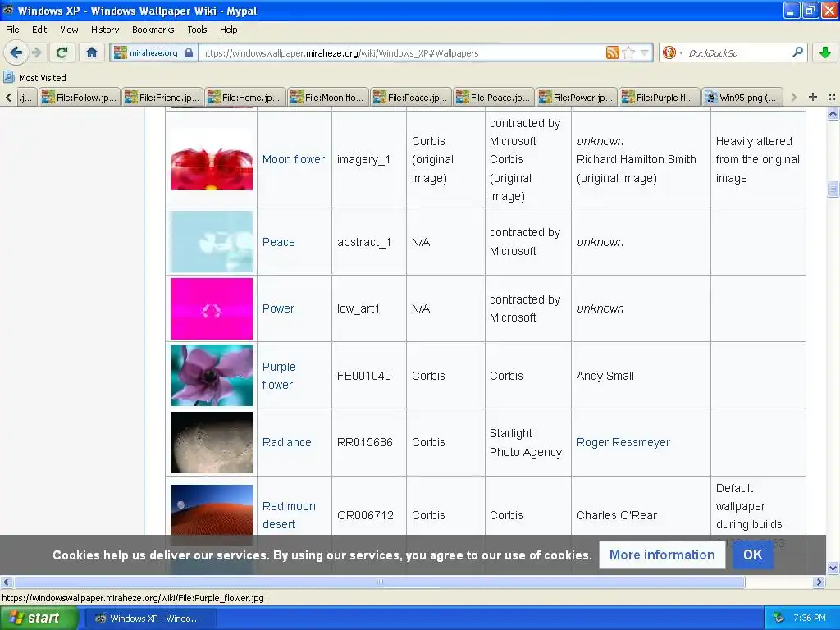
Task: Click the vertical scrollbar down arrow
Action: coord(833,568)
